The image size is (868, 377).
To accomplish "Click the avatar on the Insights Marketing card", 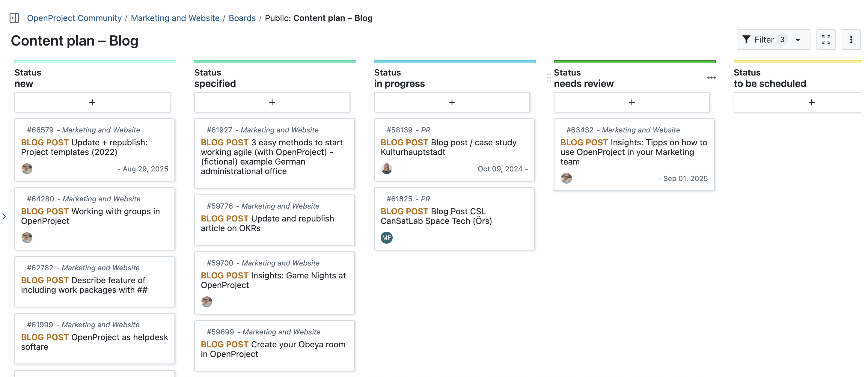I will [567, 179].
